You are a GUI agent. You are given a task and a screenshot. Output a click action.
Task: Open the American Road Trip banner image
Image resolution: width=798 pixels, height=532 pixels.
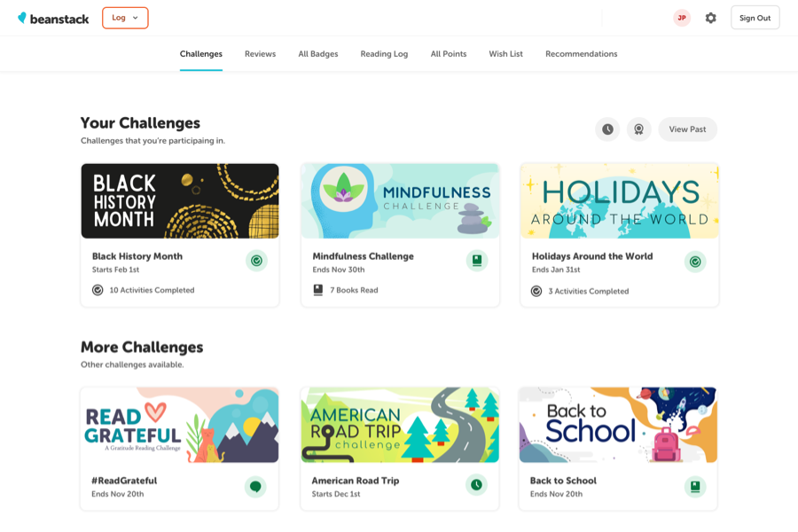point(400,425)
